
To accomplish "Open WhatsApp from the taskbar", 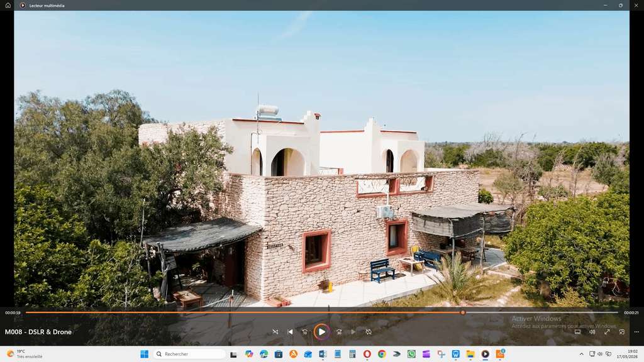I will point(411,354).
